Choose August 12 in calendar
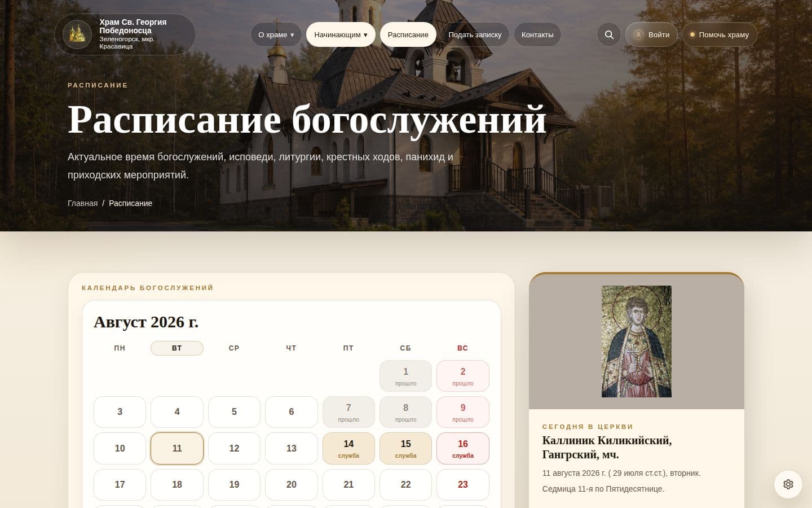This screenshot has height=508, width=812. point(234,448)
